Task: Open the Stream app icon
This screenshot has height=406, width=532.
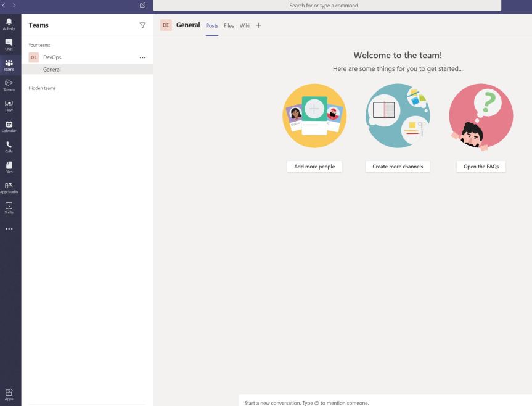Action: pos(10,85)
